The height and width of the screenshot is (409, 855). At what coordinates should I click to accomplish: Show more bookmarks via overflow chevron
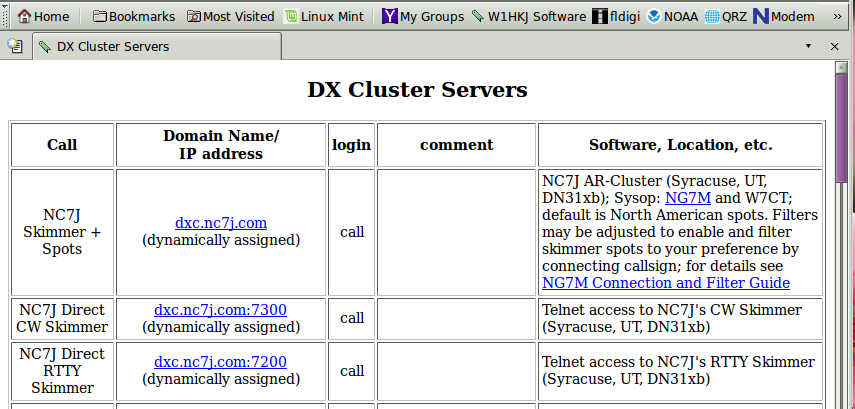pos(838,17)
